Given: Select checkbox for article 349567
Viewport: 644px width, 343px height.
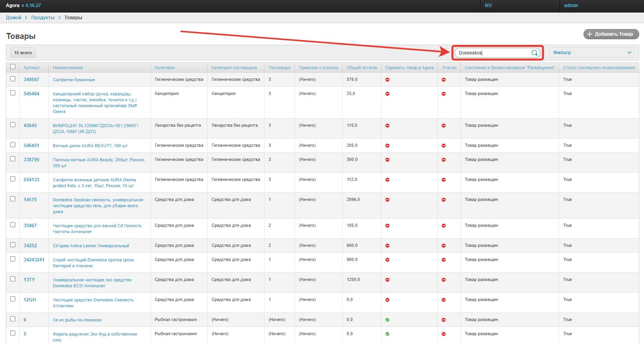Looking at the screenshot, I should coord(13,79).
